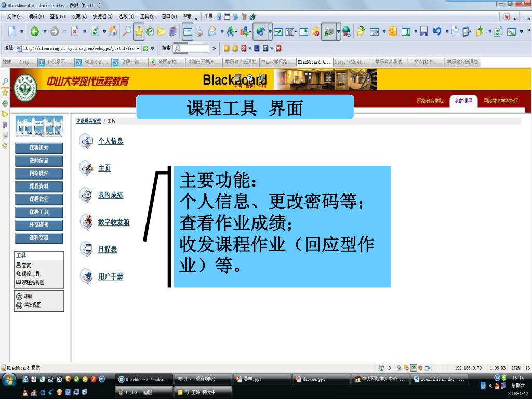532x399 pixels.
Task: Toggle the Favorites star toolbar button
Action: [139, 32]
